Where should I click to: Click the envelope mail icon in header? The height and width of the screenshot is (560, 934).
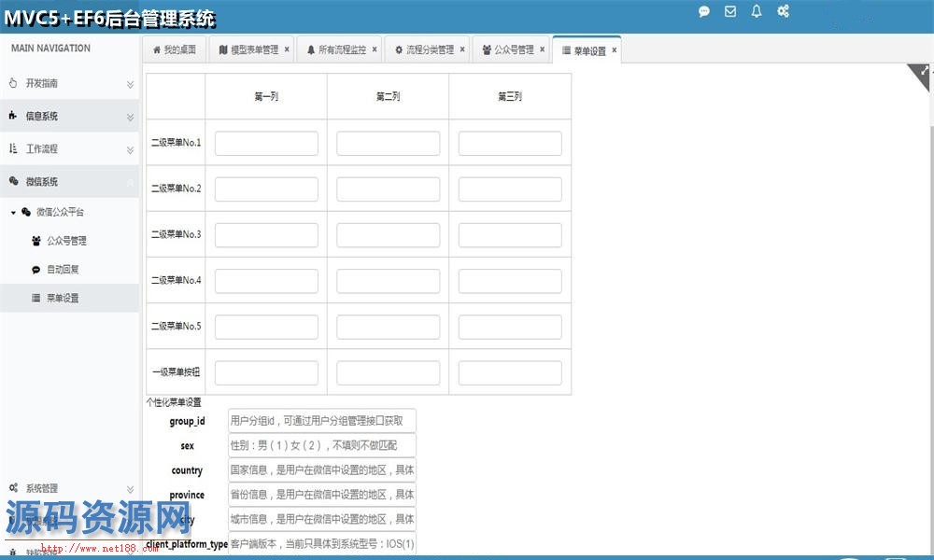pos(730,11)
